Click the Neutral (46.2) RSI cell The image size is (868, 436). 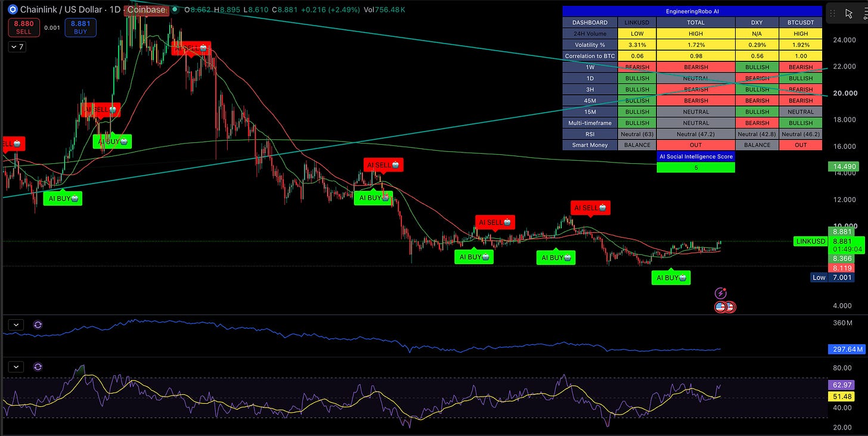pos(801,134)
